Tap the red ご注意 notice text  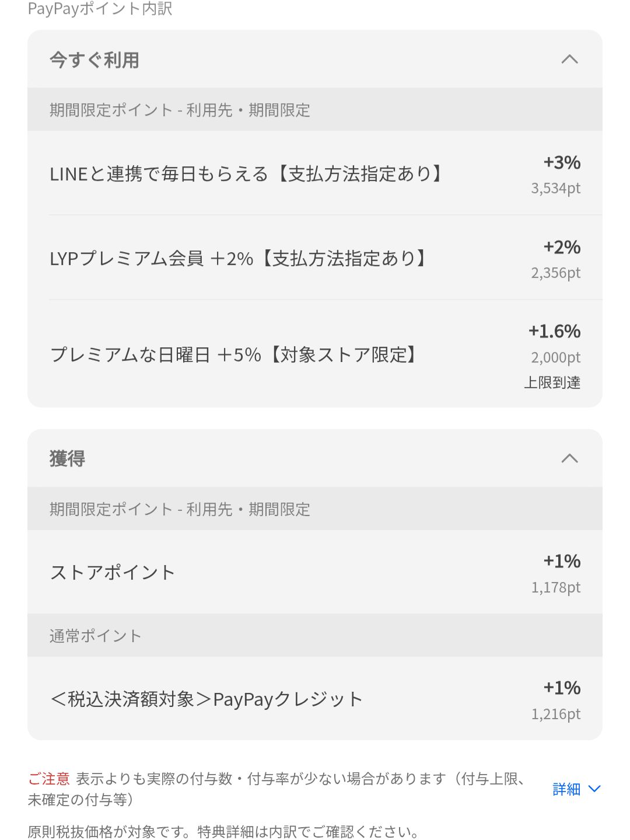[x=49, y=779]
